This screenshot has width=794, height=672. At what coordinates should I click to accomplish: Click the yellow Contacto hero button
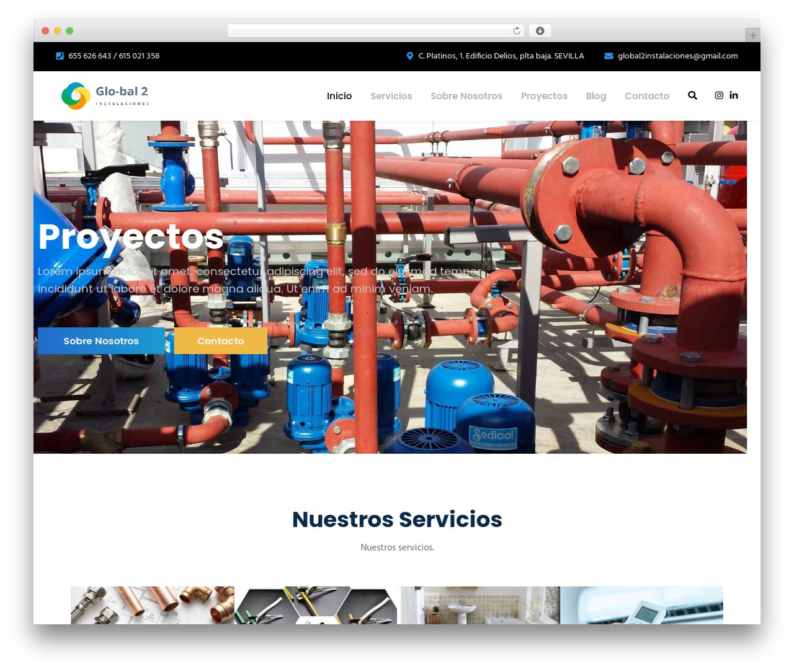coord(221,341)
